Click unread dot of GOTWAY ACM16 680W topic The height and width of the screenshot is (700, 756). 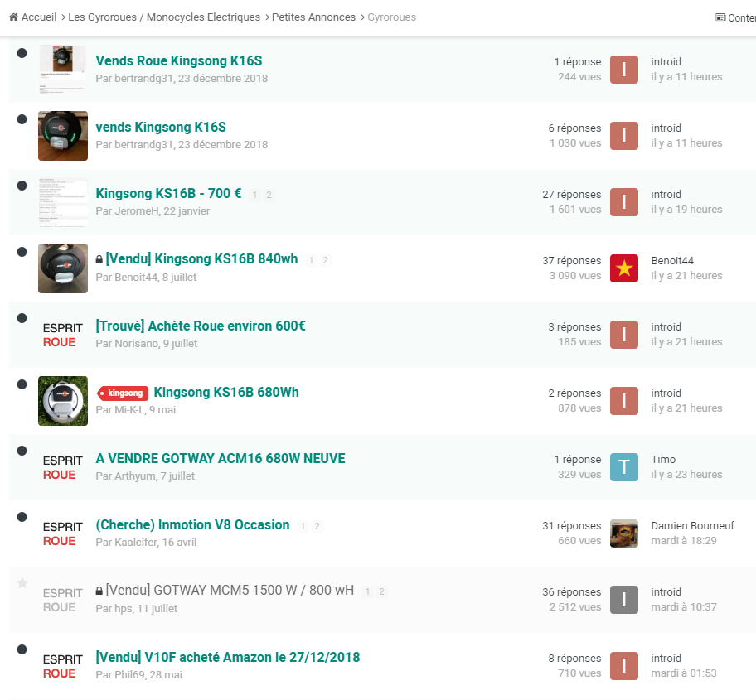click(x=22, y=451)
